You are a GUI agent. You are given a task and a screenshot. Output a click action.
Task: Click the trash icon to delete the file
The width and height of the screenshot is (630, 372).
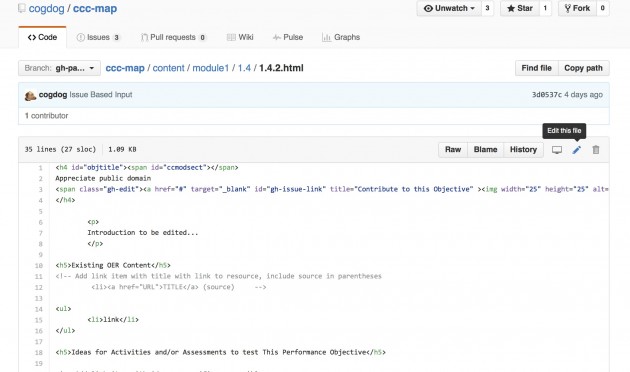tap(596, 150)
